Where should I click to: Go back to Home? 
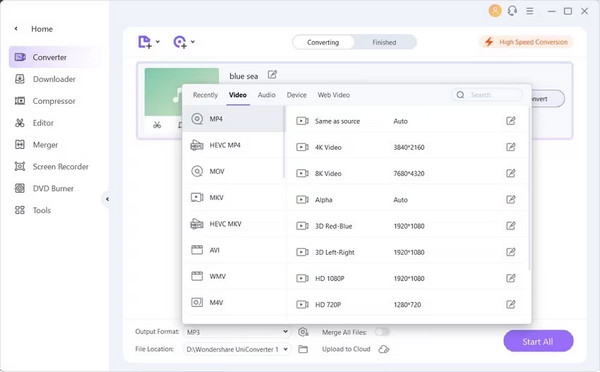pyautogui.click(x=34, y=29)
